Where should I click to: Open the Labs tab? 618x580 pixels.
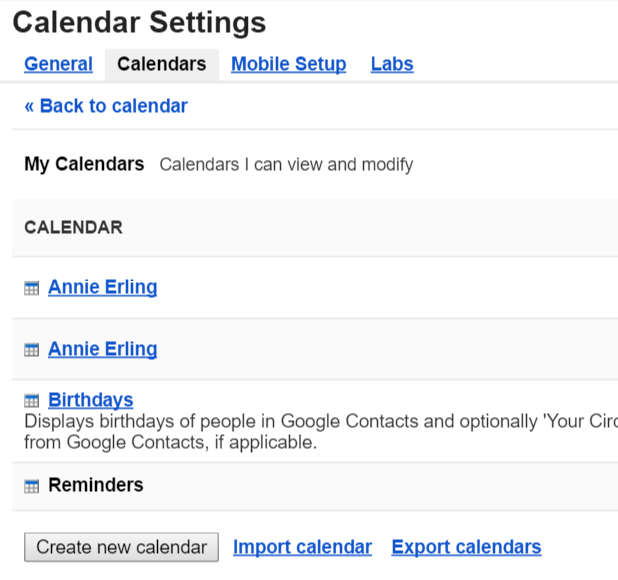[392, 64]
